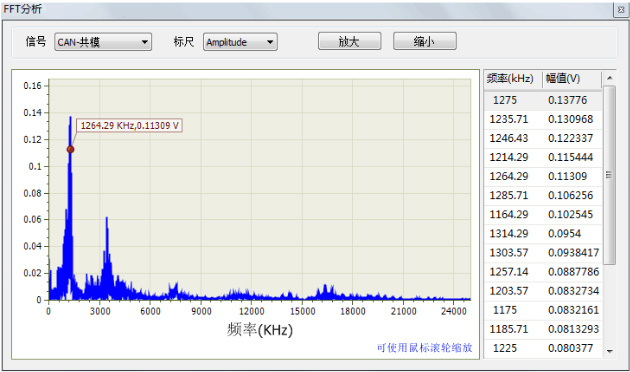Open the Amplitude scale dropdown

(240, 42)
